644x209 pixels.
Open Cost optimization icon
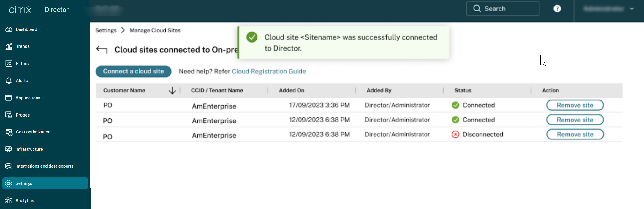coord(9,132)
